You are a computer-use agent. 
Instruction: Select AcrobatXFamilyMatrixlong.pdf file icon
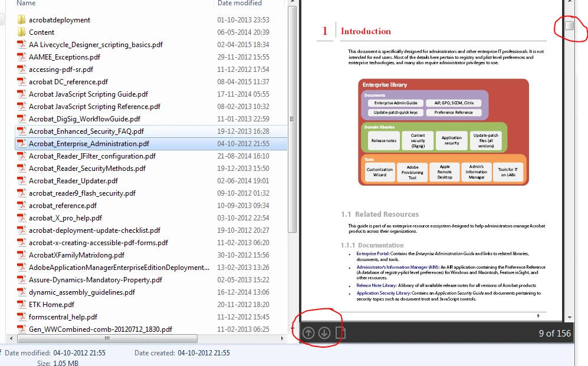[x=22, y=255]
